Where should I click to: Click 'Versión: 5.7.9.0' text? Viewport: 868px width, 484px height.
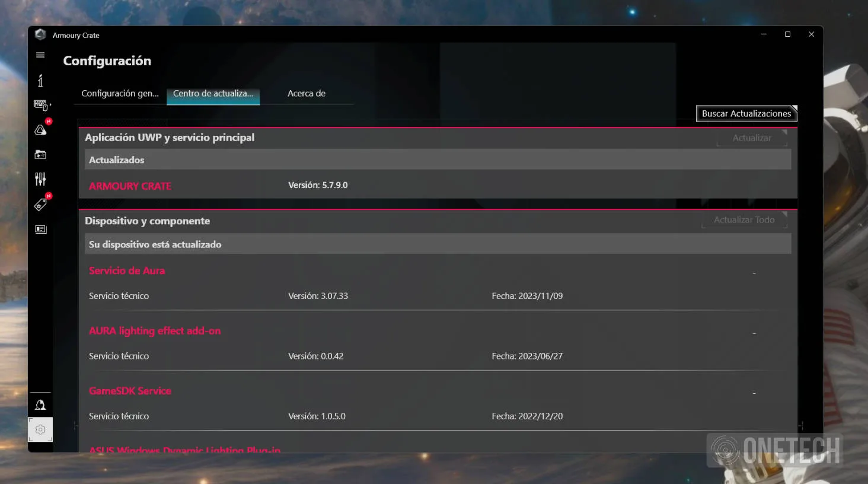(x=318, y=185)
